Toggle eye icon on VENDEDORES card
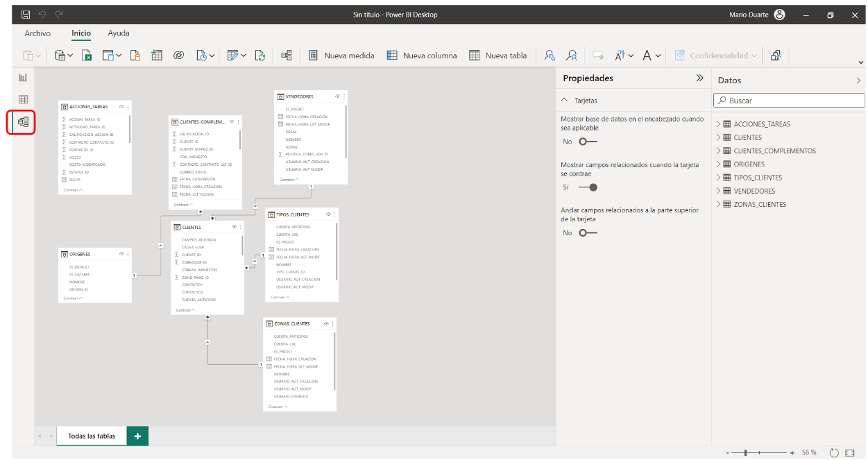Screen dimensions: 868x460 [x=337, y=96]
